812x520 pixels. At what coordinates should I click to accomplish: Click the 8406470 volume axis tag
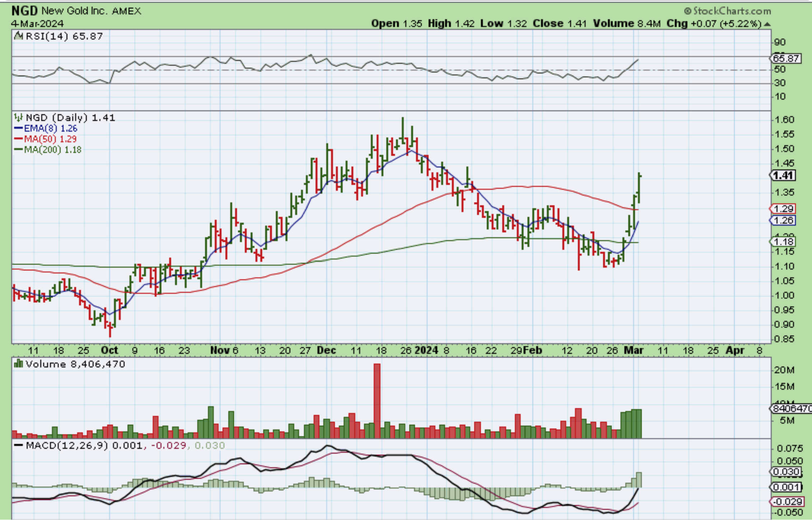pyautogui.click(x=791, y=408)
